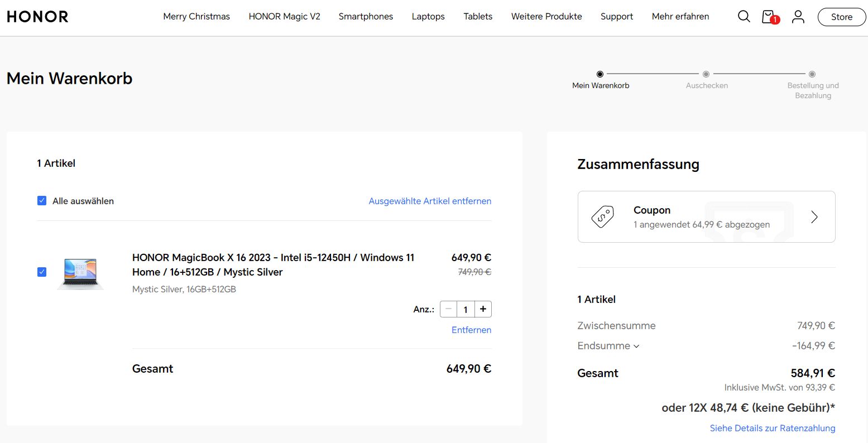
Task: Decrease quantity with the minus button
Action: [448, 309]
